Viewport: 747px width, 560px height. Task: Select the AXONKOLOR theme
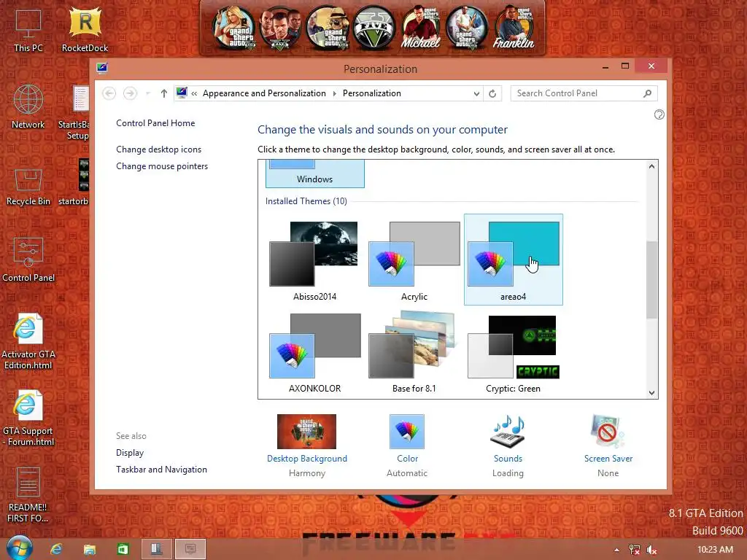pos(315,352)
